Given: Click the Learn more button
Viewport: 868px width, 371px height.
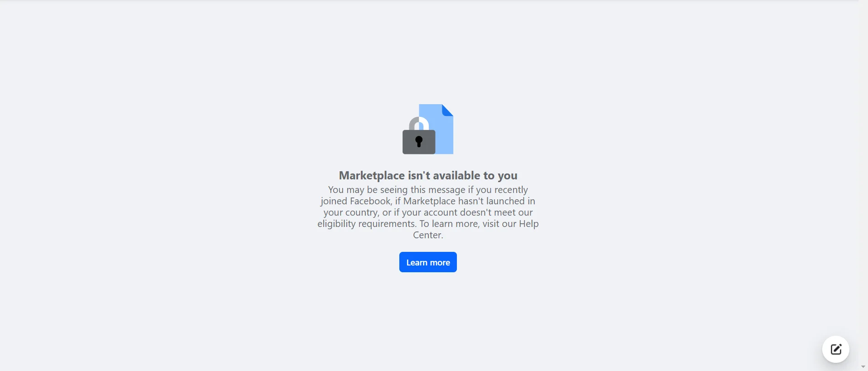Looking at the screenshot, I should tap(428, 262).
